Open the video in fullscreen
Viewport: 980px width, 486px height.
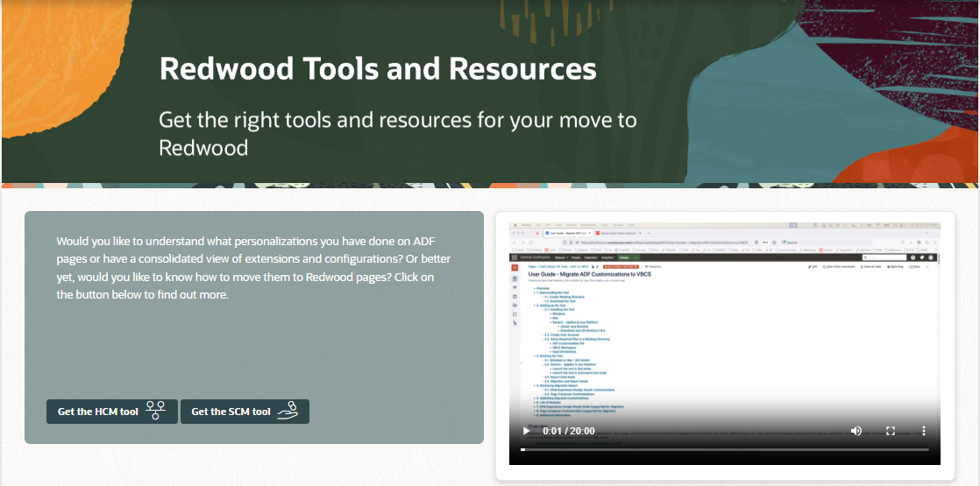(891, 431)
